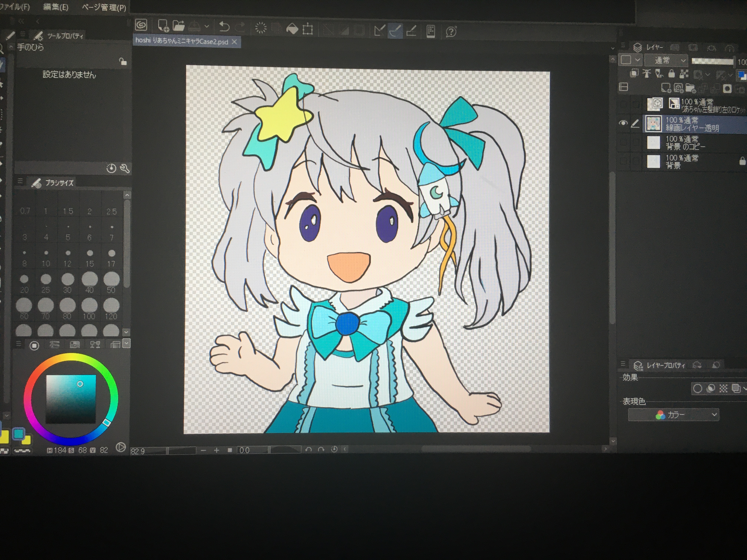Viewport: 747px width, 560px height.
Task: Hide the 線画レイヤー透明 layer via eye icon
Action: tap(623, 123)
